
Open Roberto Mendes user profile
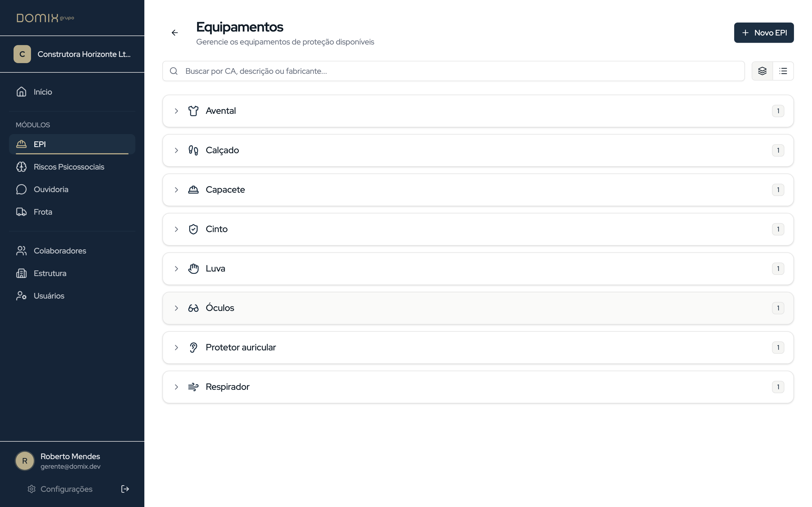[70, 461]
